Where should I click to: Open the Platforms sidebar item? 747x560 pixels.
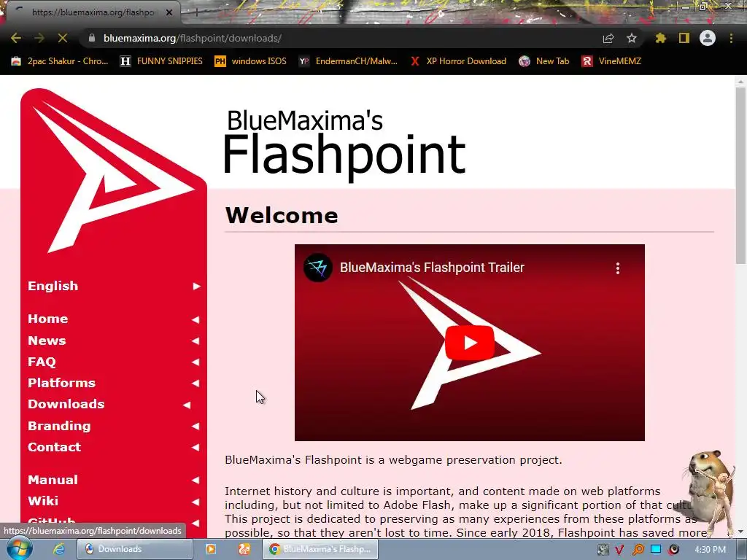113,382
